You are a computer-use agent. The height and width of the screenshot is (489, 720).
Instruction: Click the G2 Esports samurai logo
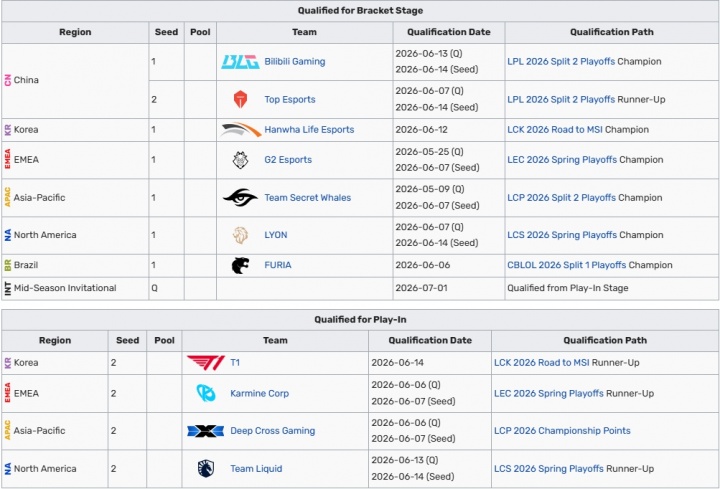240,160
